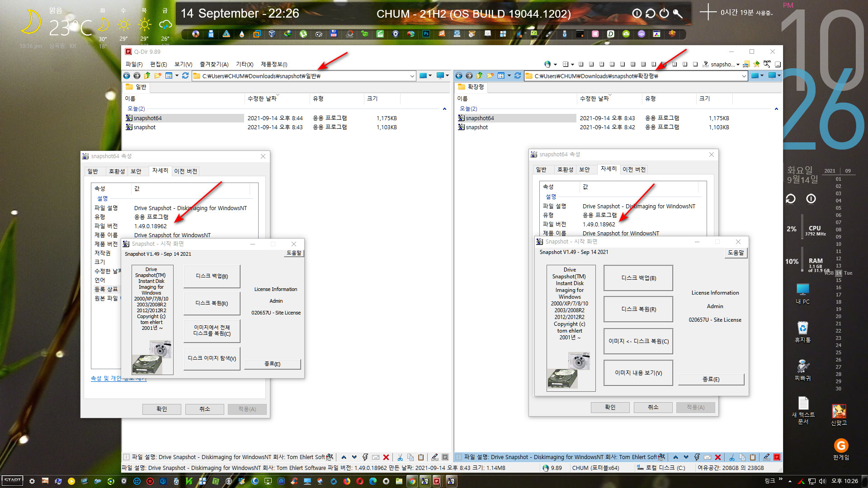Click 디스크 백업(B) in left Snapshot window
The height and width of the screenshot is (488, 868).
tap(212, 276)
